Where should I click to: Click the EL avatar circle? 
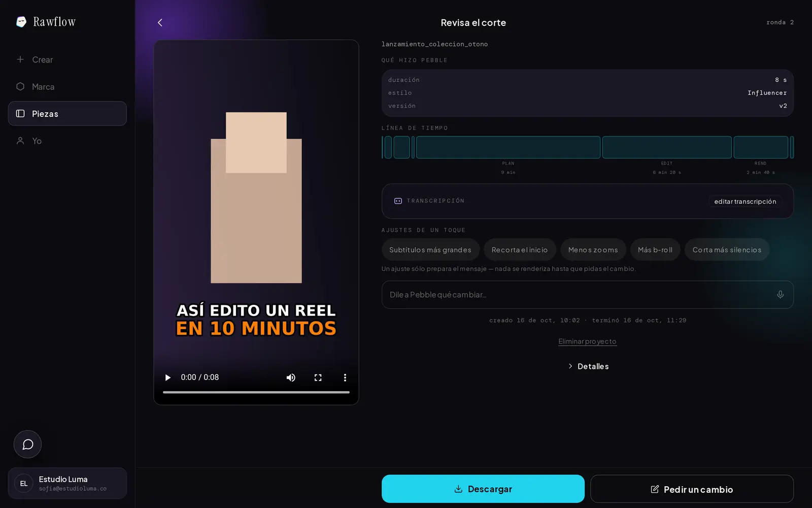(x=24, y=484)
